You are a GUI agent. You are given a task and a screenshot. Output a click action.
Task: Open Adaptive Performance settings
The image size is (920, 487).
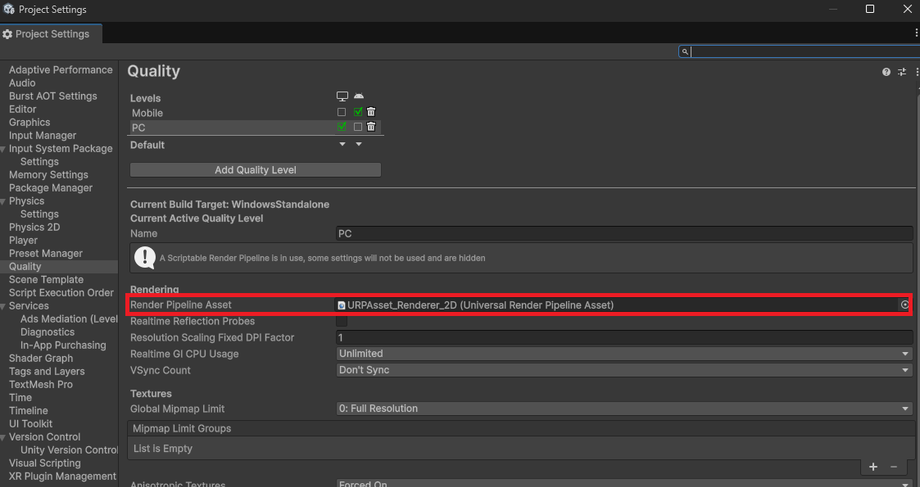[x=60, y=70]
